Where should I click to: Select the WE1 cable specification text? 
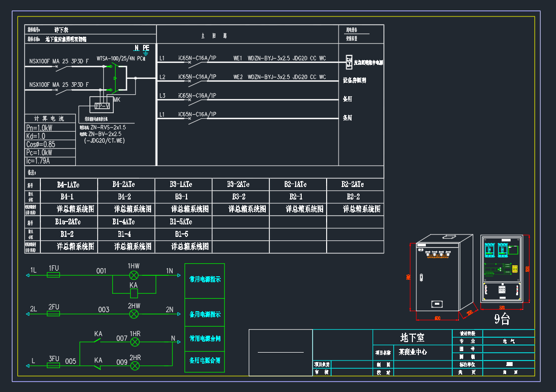(279, 58)
